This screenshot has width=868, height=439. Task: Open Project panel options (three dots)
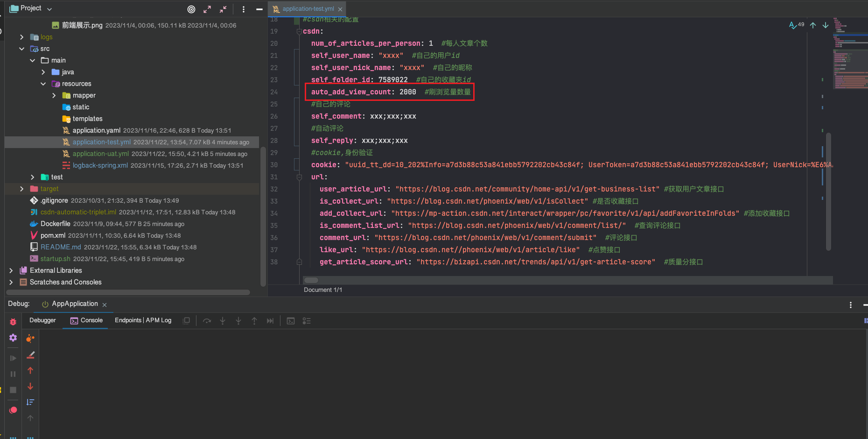click(243, 9)
